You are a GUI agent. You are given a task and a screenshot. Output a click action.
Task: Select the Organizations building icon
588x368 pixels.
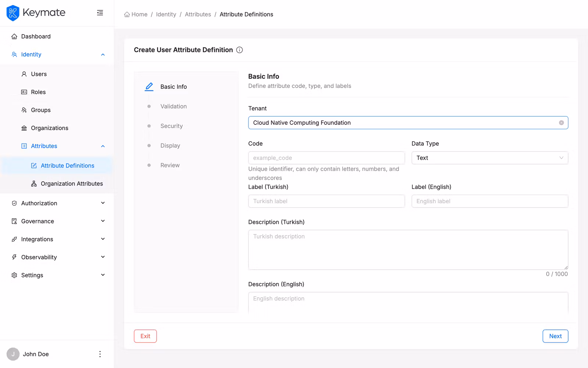tap(24, 128)
